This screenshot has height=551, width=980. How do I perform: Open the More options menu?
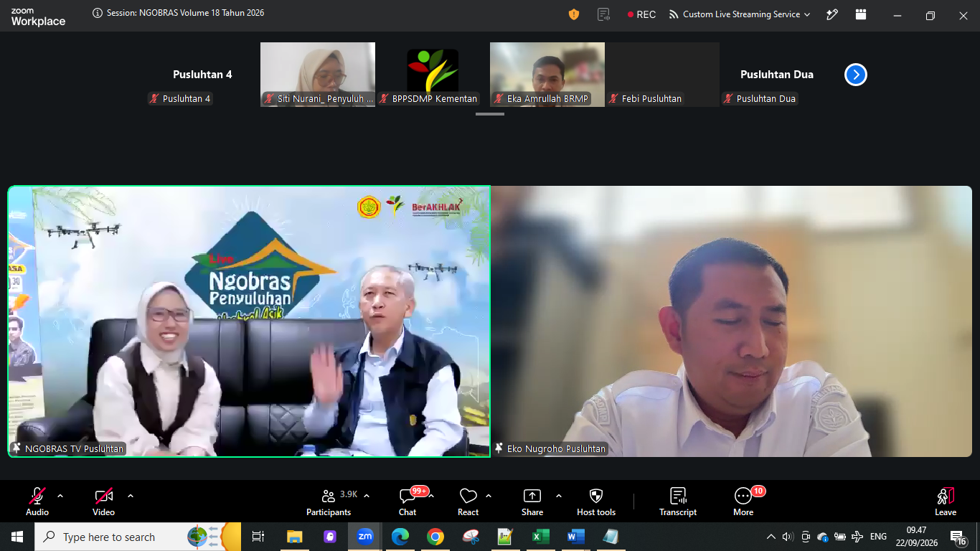tap(743, 501)
